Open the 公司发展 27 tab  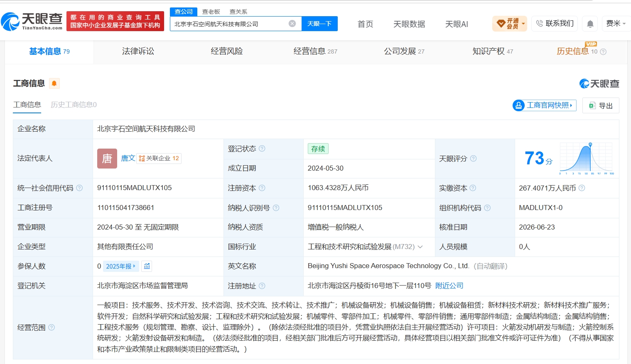click(404, 51)
